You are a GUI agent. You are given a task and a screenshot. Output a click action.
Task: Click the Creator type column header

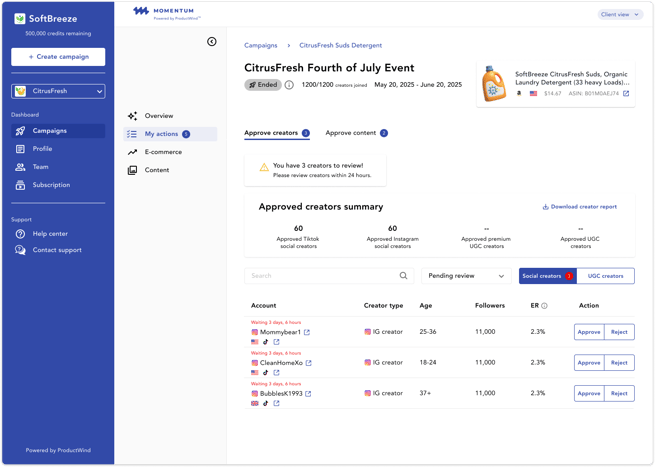(x=383, y=305)
